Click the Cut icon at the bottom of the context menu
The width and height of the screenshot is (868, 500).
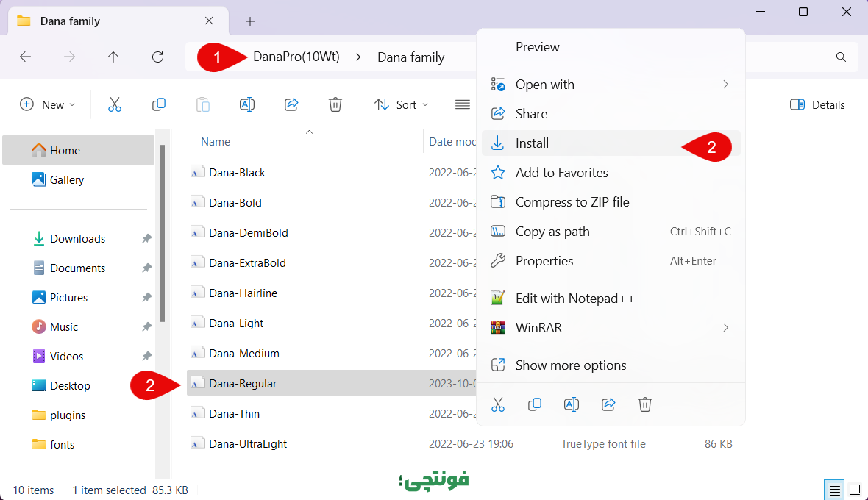498,405
